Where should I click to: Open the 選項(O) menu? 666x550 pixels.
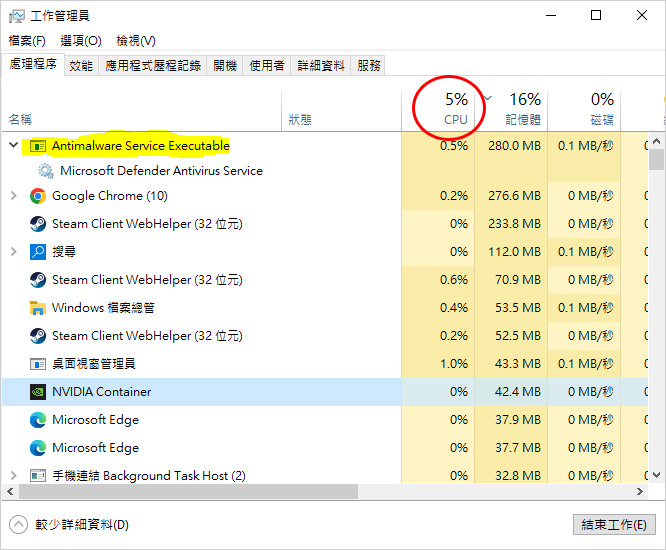coord(81,41)
